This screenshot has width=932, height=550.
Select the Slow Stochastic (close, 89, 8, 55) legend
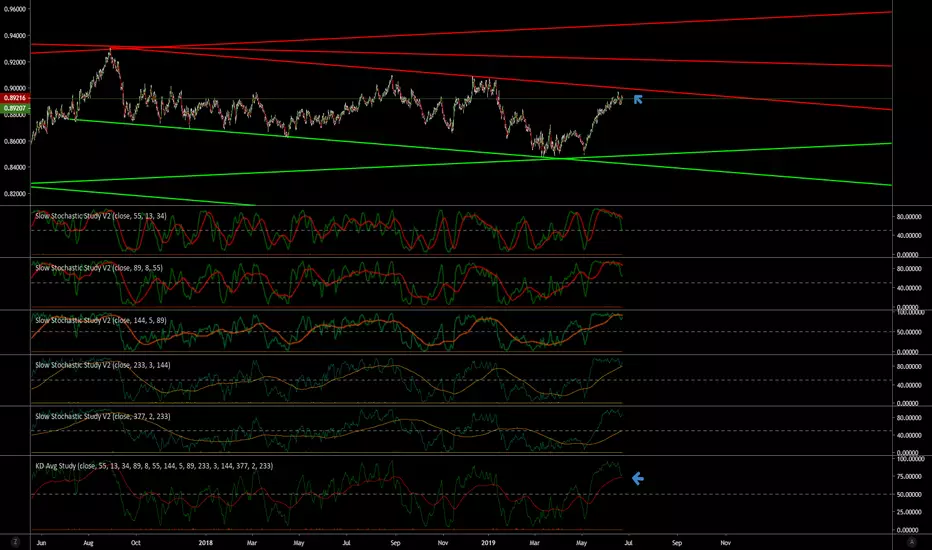click(x=99, y=268)
